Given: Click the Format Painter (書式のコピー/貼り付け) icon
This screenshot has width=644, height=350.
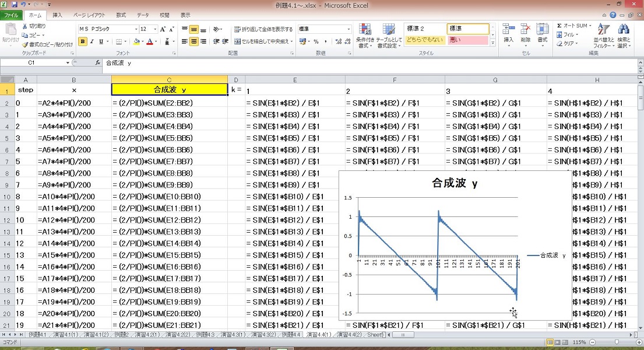Looking at the screenshot, I should (x=24, y=44).
